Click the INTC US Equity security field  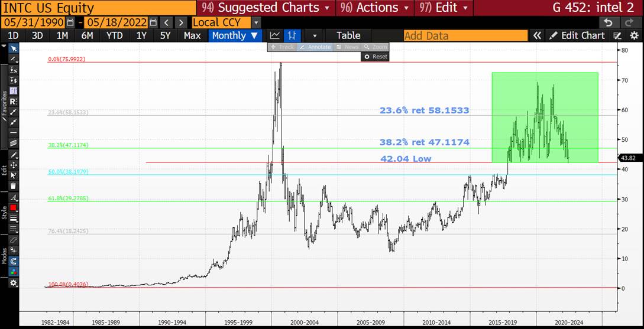98,8
